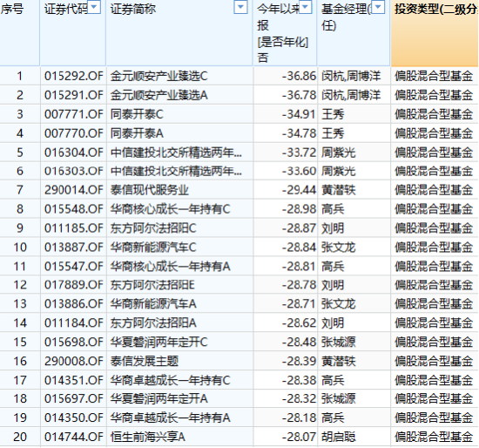Image resolution: width=479 pixels, height=448 pixels.
Task: Select fund name 华商核心成长一年持有C
Action: pos(170,209)
